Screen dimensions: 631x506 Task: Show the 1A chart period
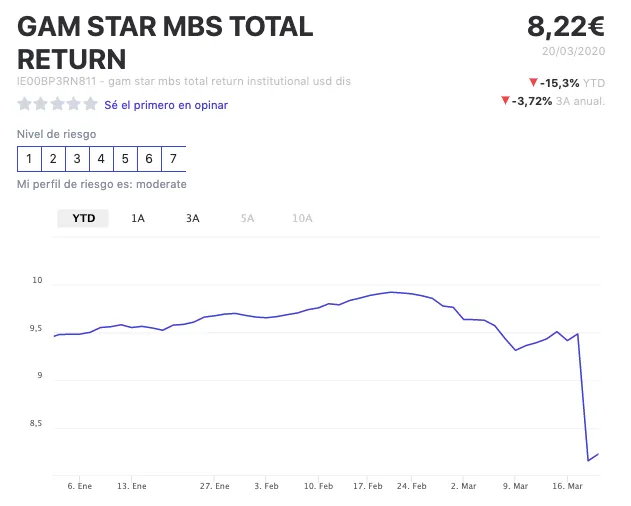point(138,218)
